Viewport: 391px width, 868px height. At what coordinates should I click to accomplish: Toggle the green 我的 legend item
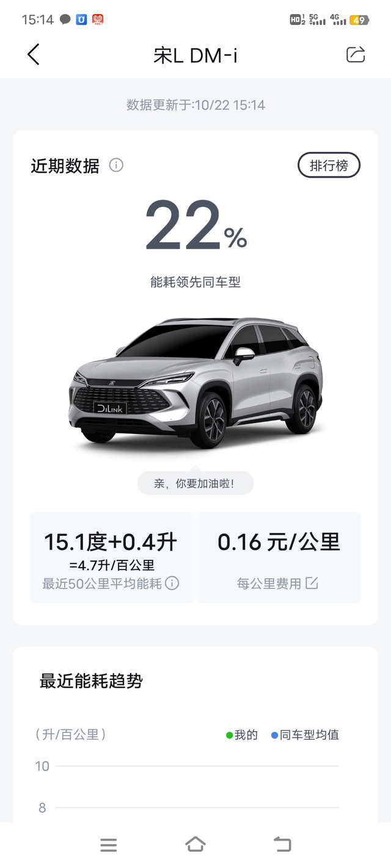[x=242, y=735]
